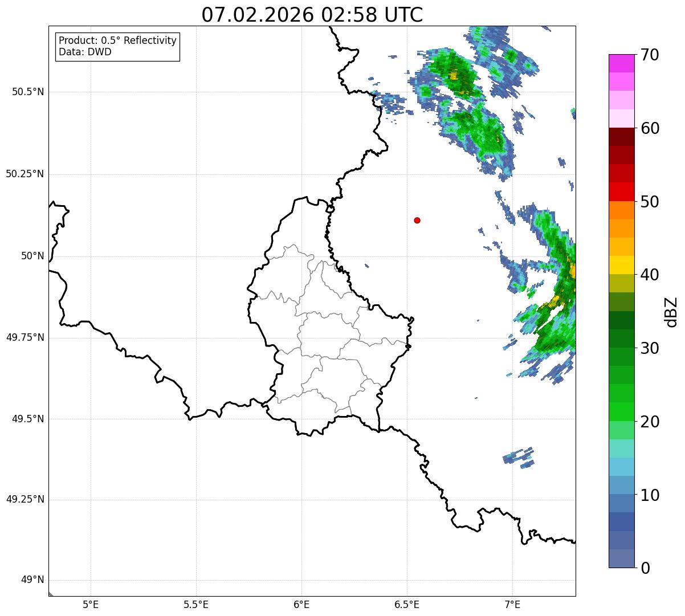Viewport: 685px width, 616px height.
Task: Click the 'Product: 0.5° Reflectivity' legend text
Action: pyautogui.click(x=118, y=40)
